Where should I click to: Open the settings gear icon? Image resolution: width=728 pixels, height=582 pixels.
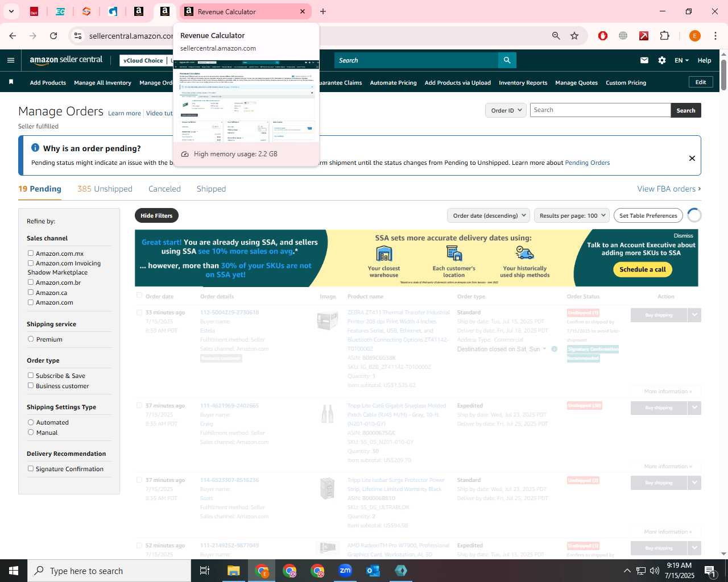662,60
